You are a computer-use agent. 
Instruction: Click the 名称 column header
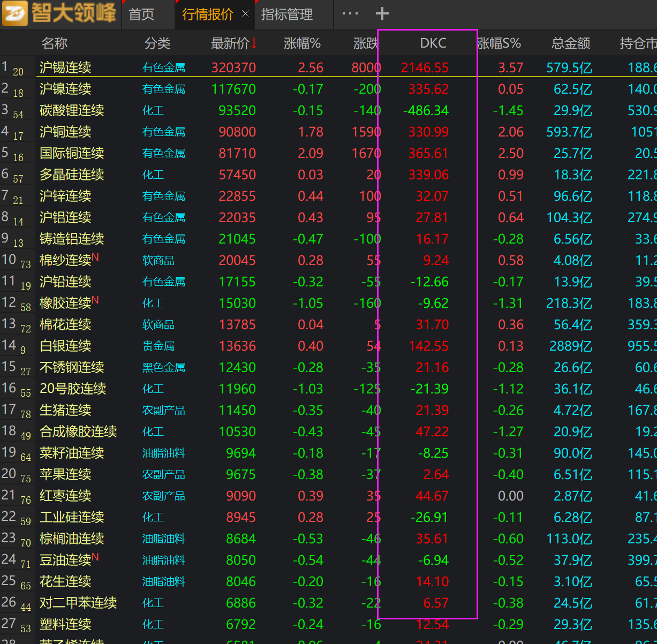tap(55, 43)
